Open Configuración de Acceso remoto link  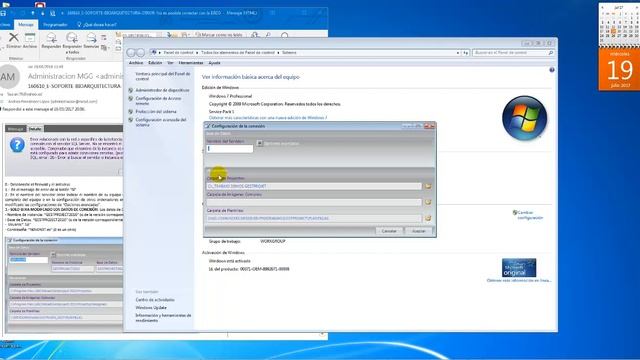158,101
